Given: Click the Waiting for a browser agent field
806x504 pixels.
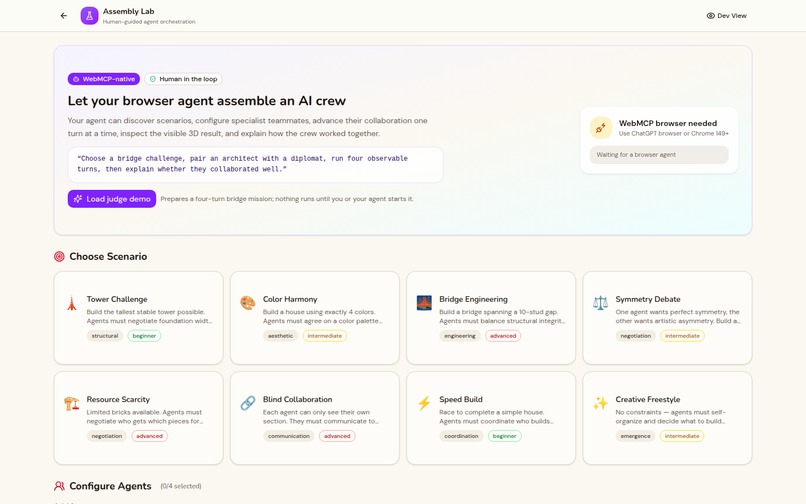Looking at the screenshot, I should pyautogui.click(x=659, y=155).
